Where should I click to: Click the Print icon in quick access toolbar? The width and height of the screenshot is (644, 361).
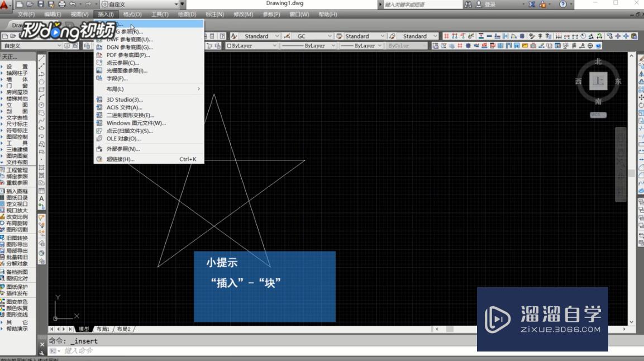[x=62, y=4]
